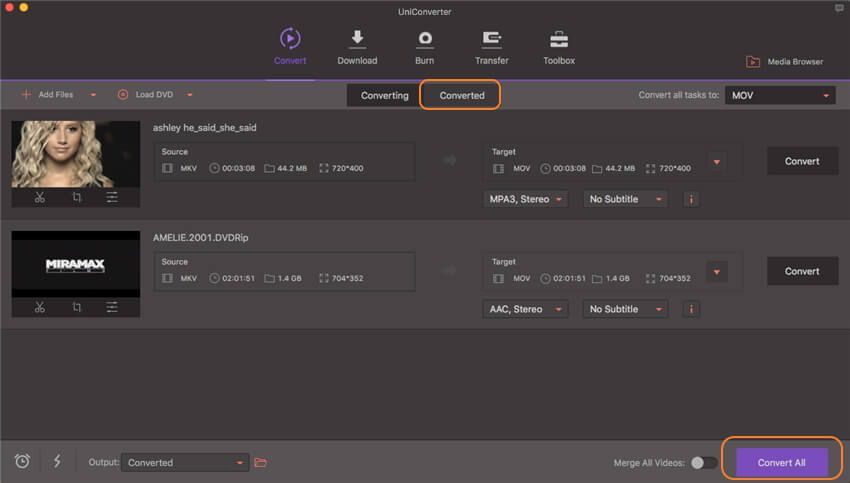Screen dimensions: 850x483
Task: Open the Download section
Action: 357,47
